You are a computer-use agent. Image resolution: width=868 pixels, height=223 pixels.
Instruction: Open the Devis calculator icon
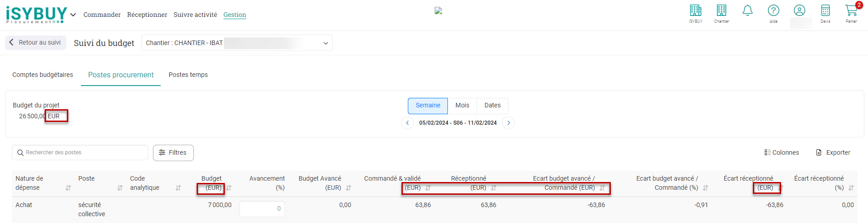point(825,11)
